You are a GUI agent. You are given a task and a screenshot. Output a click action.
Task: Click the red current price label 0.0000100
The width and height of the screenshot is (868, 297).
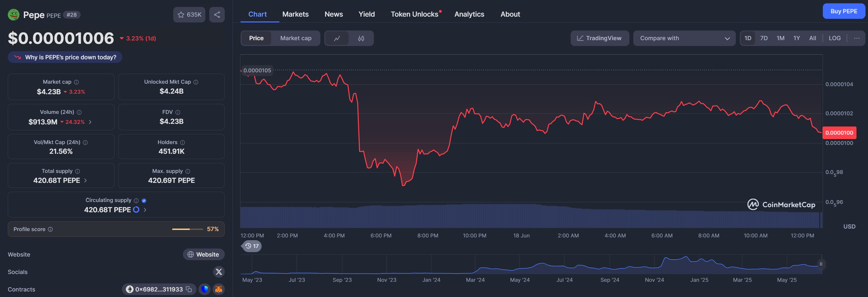tap(839, 133)
